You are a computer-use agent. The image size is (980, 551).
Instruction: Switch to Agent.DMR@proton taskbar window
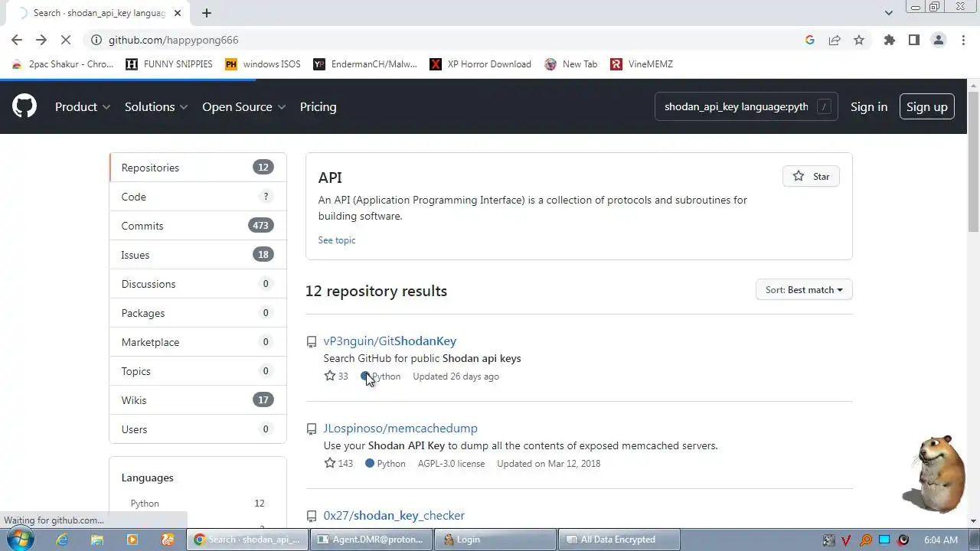(x=371, y=540)
